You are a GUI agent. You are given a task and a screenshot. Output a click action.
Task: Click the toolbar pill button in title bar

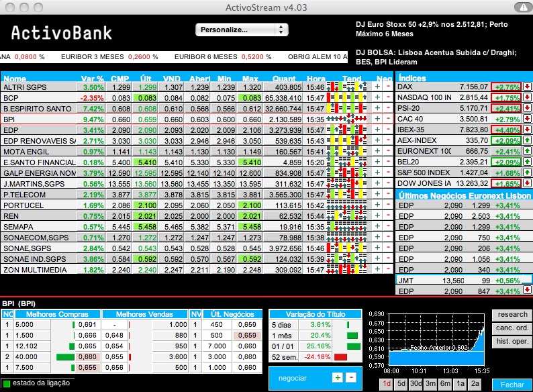click(x=523, y=7)
